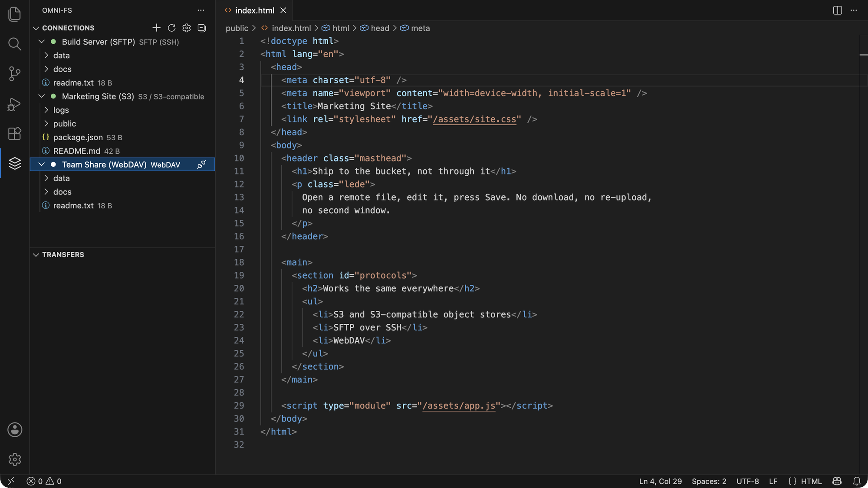Collapse all connections icon
Image resolution: width=868 pixels, height=488 pixels.
[x=202, y=28]
